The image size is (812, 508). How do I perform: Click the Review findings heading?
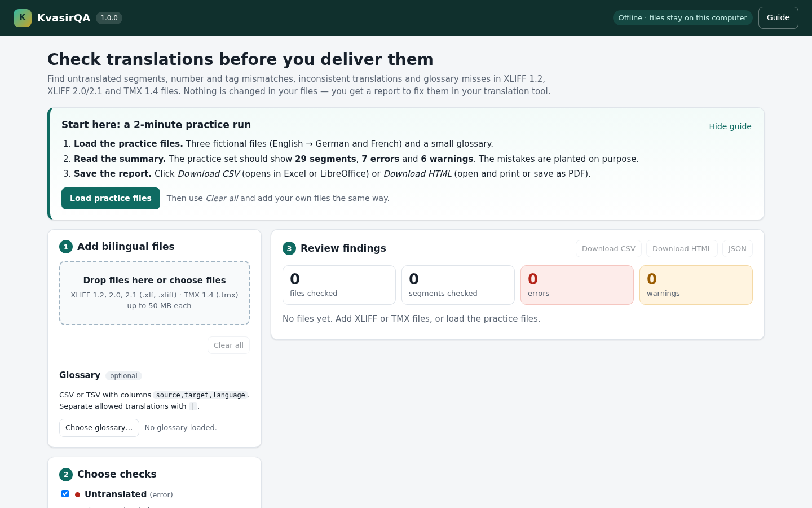(343, 248)
